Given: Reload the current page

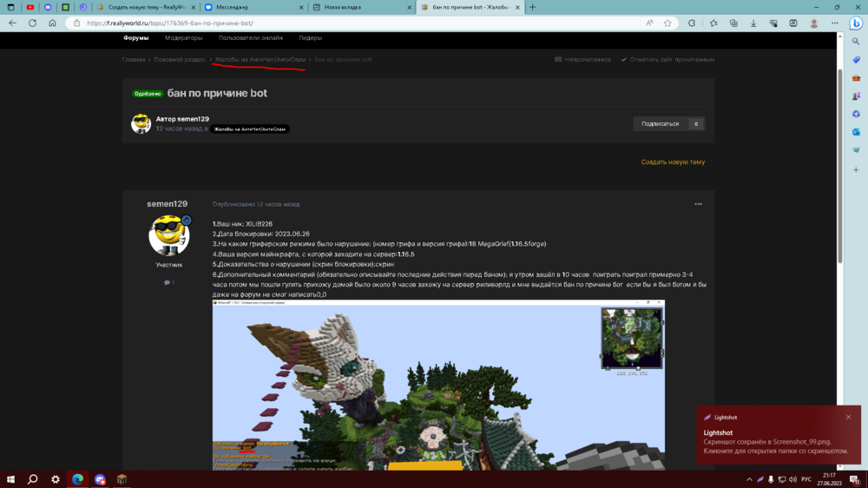Looking at the screenshot, I should [x=33, y=23].
